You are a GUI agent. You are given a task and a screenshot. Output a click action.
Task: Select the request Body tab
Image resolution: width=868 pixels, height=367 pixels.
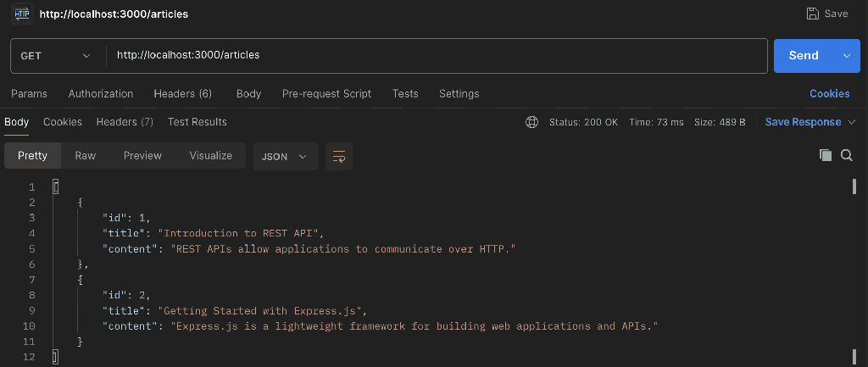(248, 93)
